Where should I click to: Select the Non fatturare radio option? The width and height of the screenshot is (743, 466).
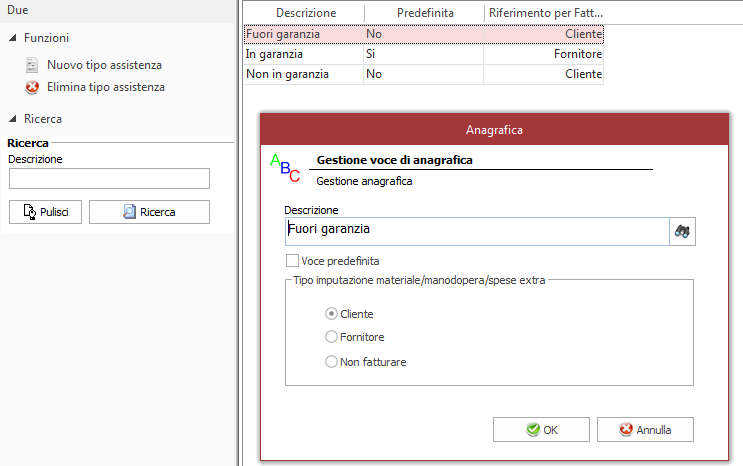coord(331,362)
